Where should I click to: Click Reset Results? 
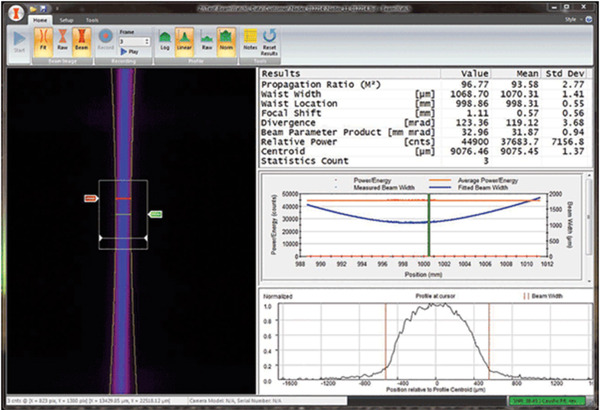pos(270,43)
